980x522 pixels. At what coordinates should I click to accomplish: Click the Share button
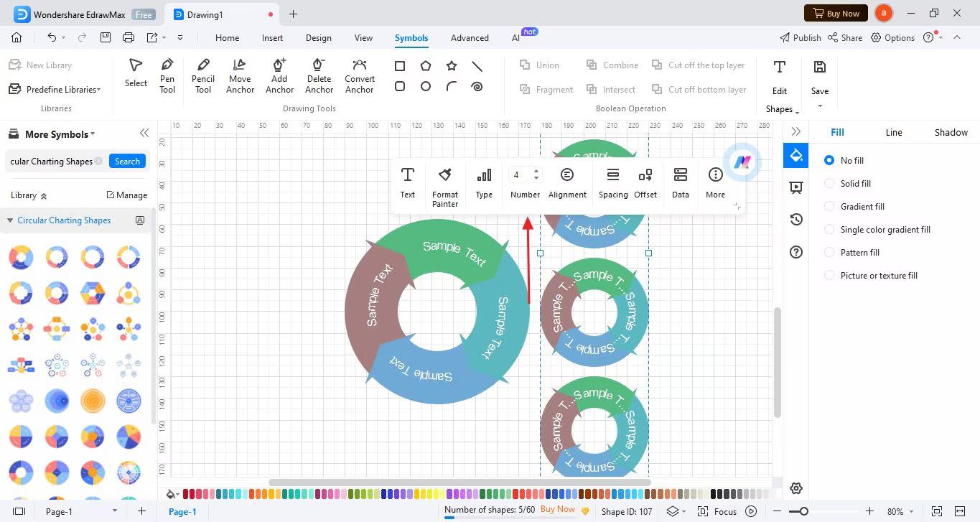(844, 37)
